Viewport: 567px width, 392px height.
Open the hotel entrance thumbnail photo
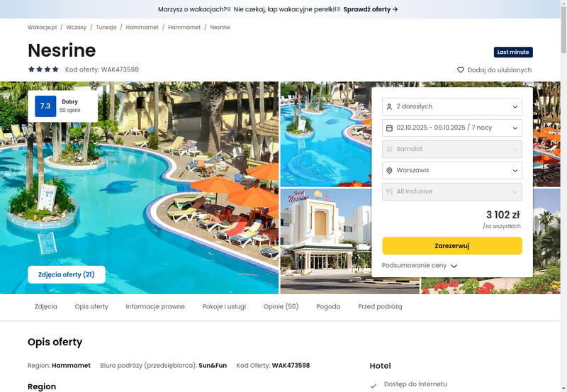tap(326, 241)
